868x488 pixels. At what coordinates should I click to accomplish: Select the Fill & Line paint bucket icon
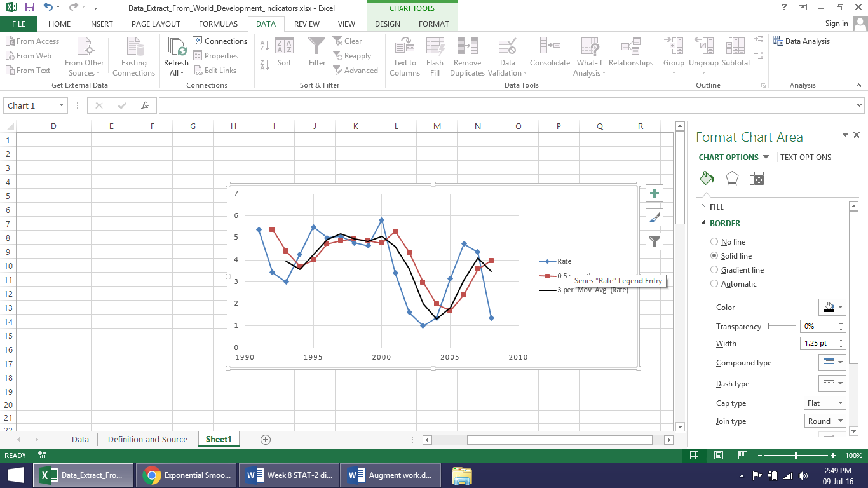click(707, 179)
